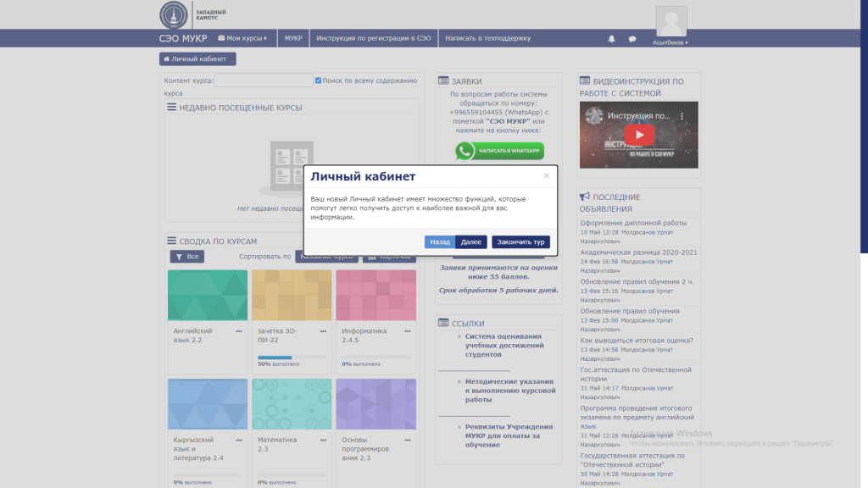Click the Далее button in tour dialog
The width and height of the screenshot is (868, 488).
tap(471, 242)
